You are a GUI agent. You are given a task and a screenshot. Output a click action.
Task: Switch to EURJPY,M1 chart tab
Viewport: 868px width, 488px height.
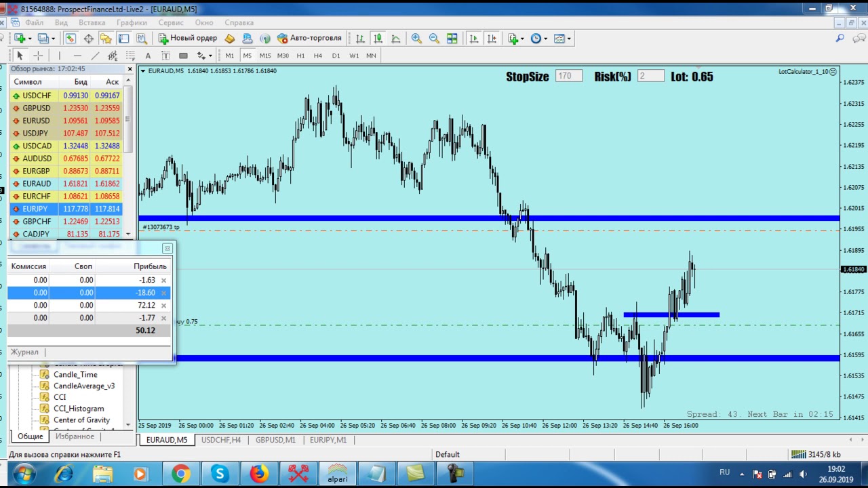pyautogui.click(x=328, y=440)
